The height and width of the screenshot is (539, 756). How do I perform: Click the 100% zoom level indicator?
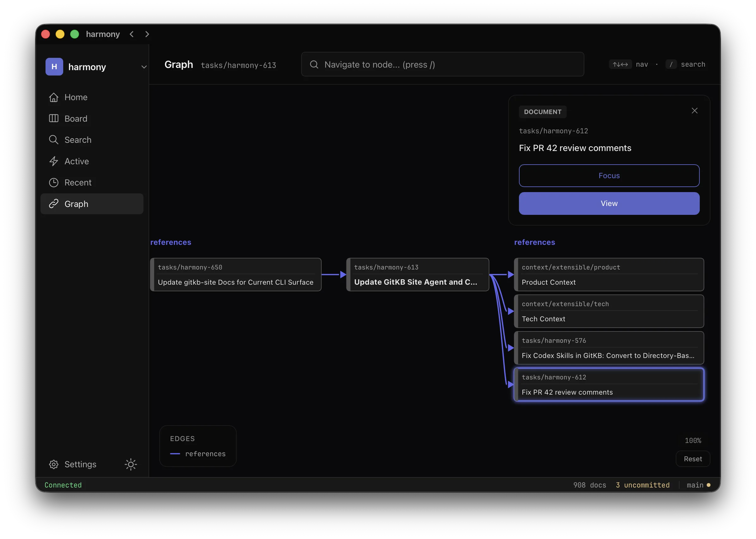click(692, 440)
